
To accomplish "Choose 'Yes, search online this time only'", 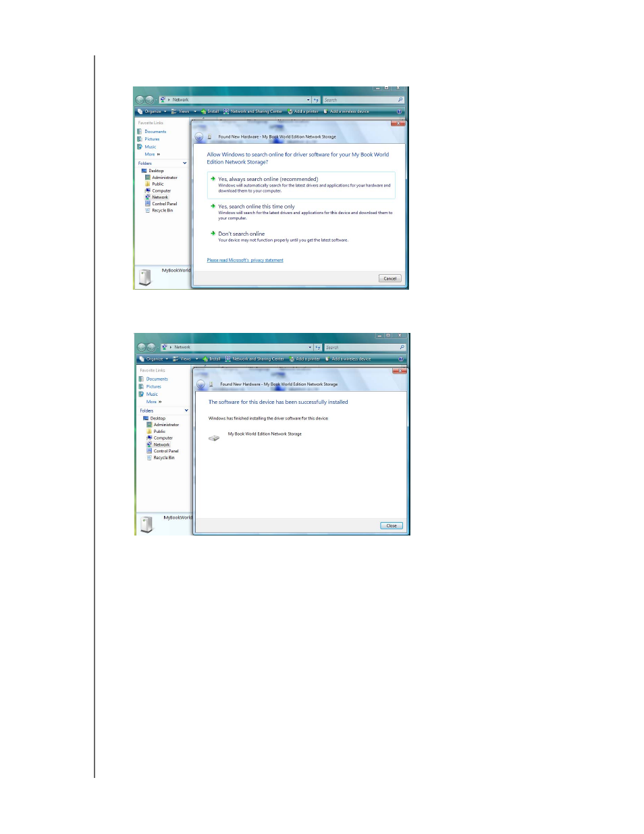I will (x=301, y=212).
